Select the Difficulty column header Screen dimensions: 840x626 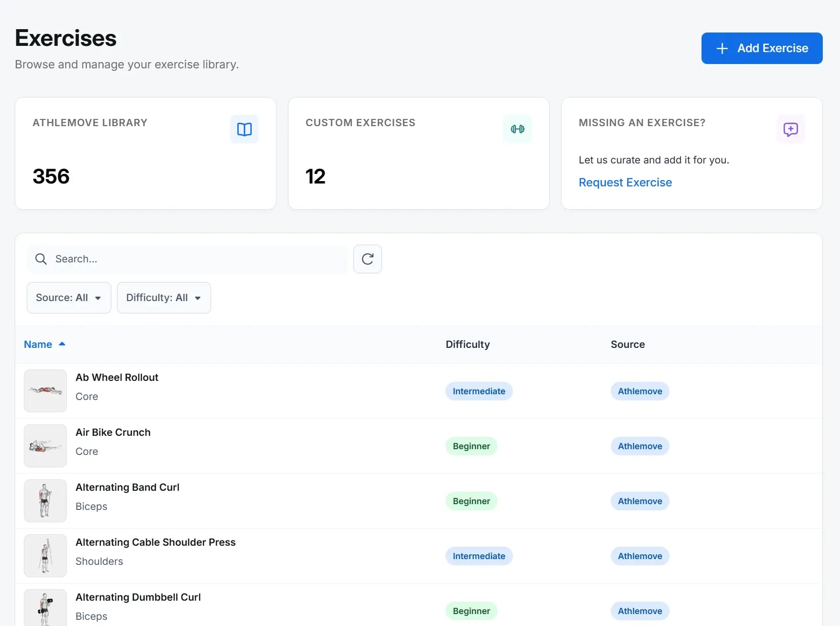coord(467,344)
